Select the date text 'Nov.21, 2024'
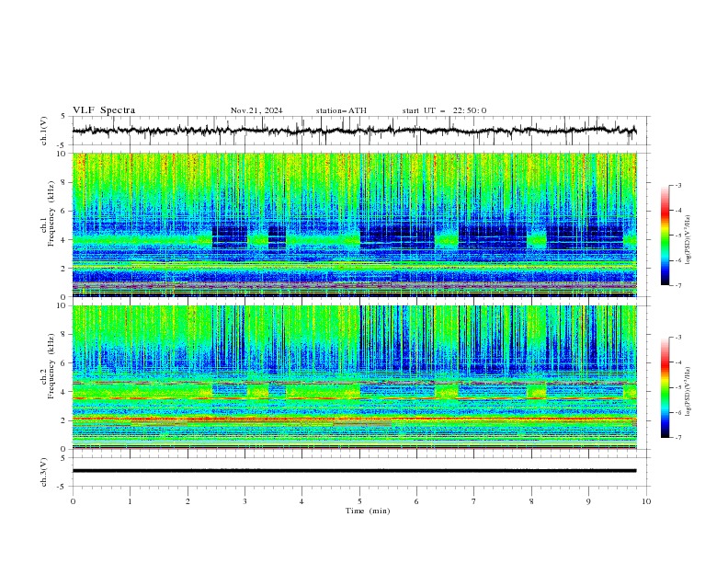This screenshot has width=728, height=563. 256,110
